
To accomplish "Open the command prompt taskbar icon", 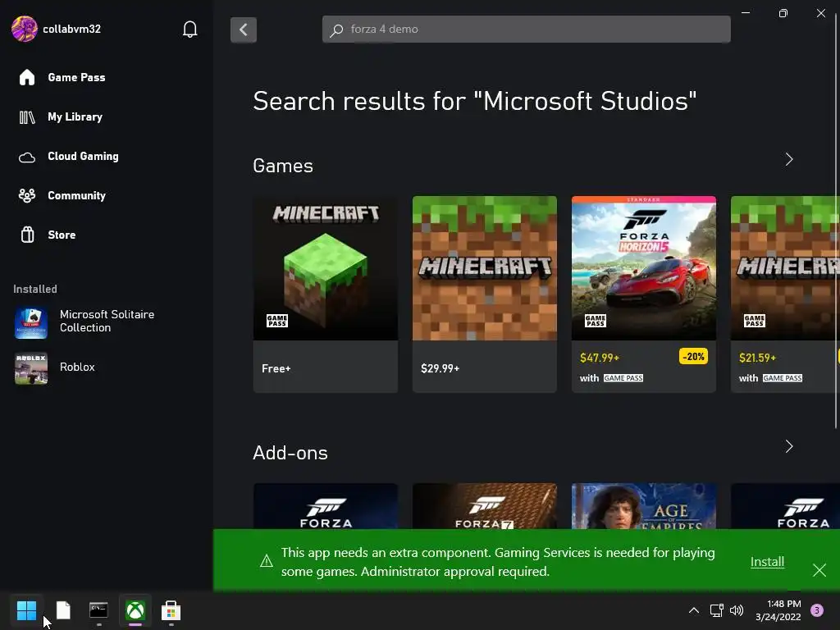I will [x=98, y=610].
